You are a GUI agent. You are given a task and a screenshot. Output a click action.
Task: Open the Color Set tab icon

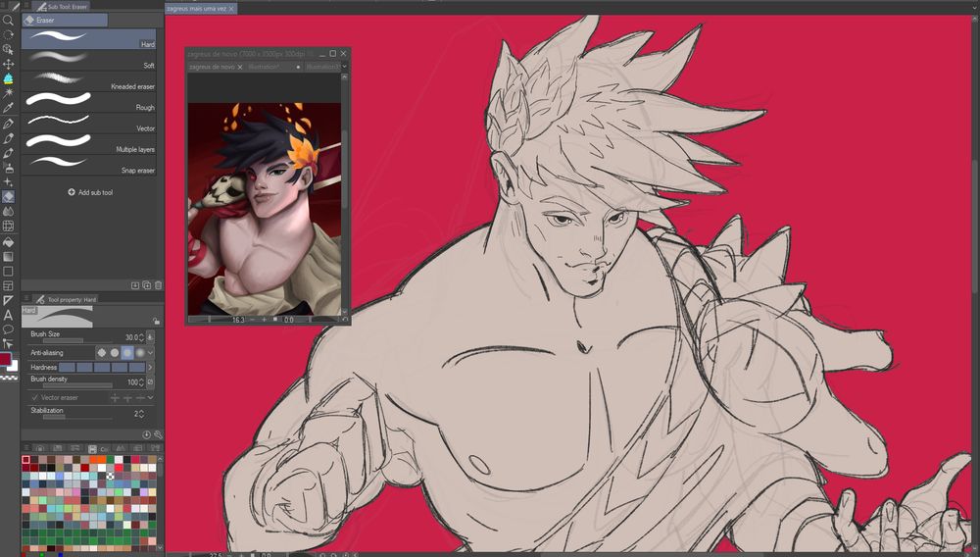(x=92, y=449)
